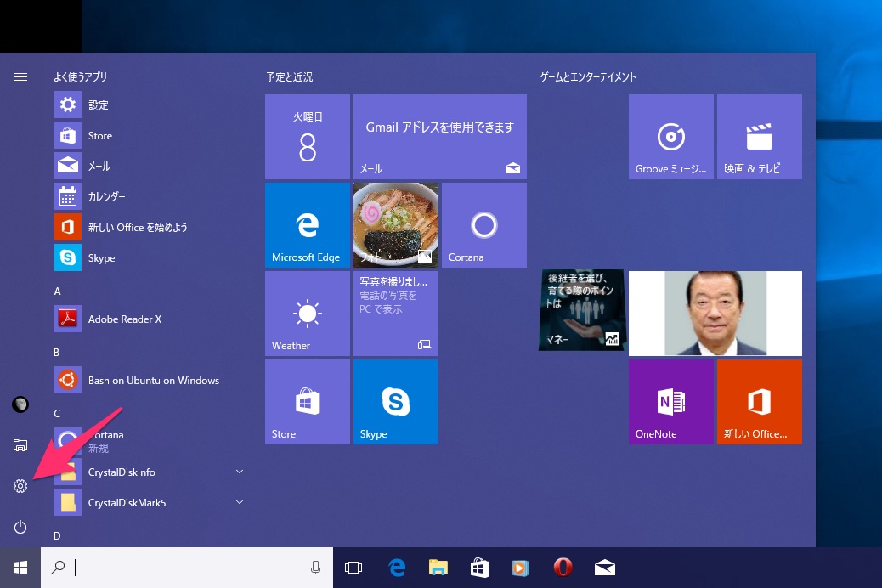Open Bash on Ubuntu on Windows

(150, 381)
